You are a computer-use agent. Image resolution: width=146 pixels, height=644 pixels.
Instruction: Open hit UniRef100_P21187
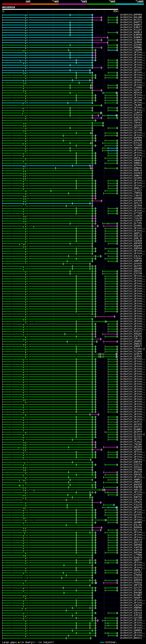[131, 30]
